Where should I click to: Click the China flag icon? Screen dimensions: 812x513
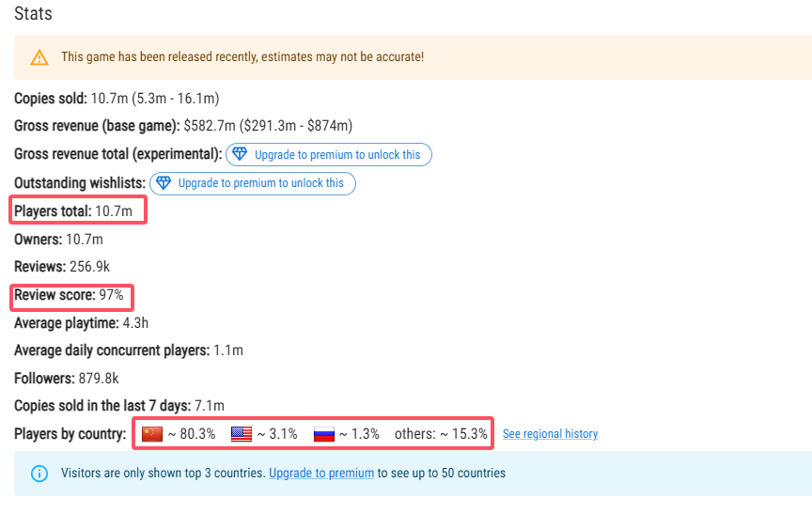coord(152,434)
